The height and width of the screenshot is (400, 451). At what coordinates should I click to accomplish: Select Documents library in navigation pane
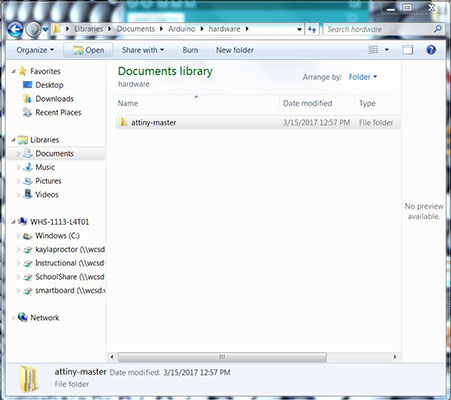(x=54, y=154)
